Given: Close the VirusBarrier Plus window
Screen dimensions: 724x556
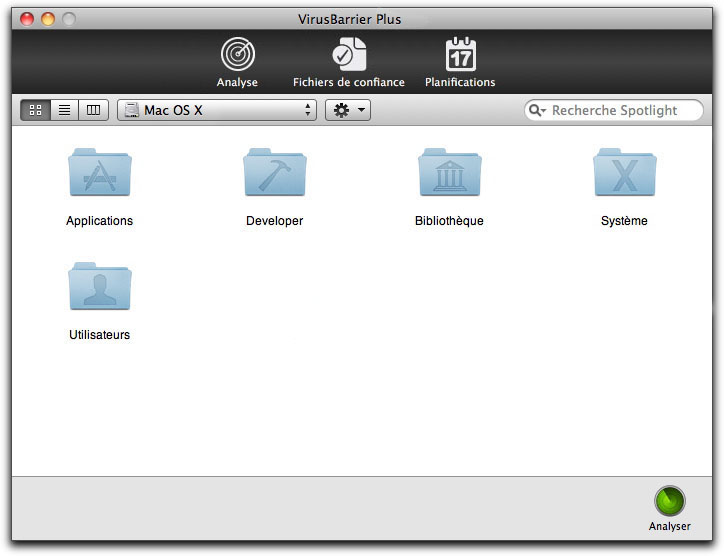Looking at the screenshot, I should point(27,19).
